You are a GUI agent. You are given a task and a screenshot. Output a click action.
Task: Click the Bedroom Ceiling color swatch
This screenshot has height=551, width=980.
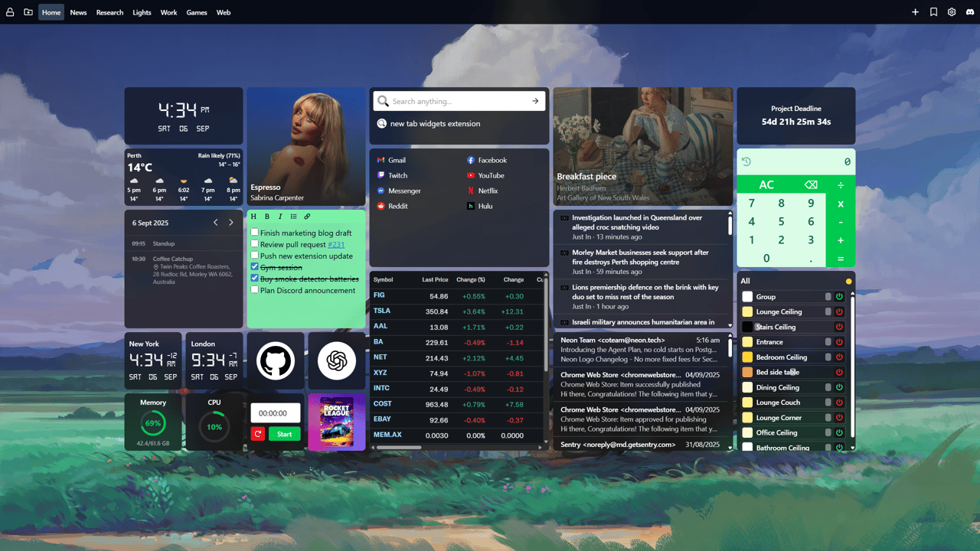click(747, 357)
